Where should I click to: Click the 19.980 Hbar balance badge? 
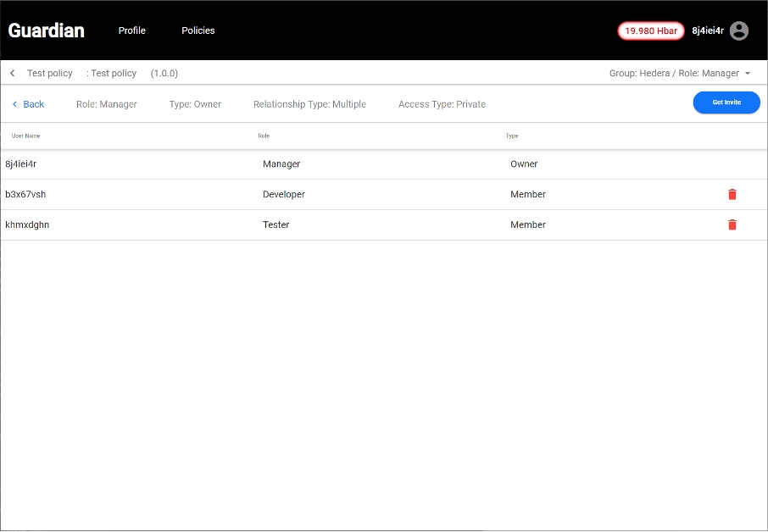pyautogui.click(x=650, y=30)
